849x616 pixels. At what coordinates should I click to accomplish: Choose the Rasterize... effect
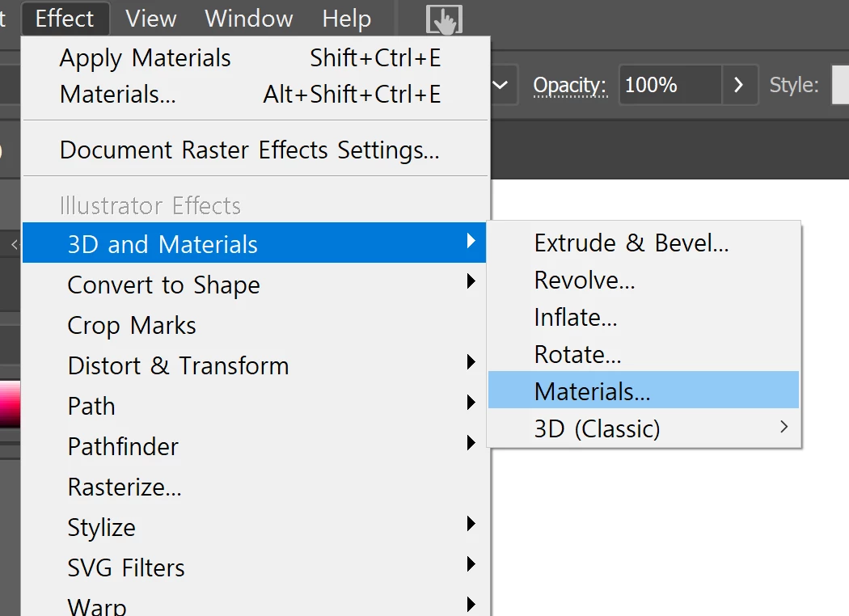point(255,487)
